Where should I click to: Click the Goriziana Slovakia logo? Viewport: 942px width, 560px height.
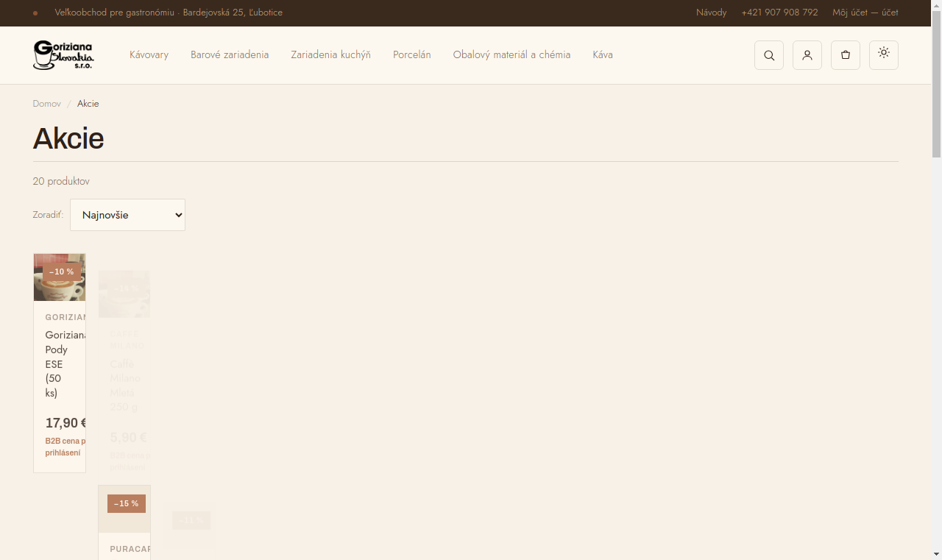tap(63, 55)
